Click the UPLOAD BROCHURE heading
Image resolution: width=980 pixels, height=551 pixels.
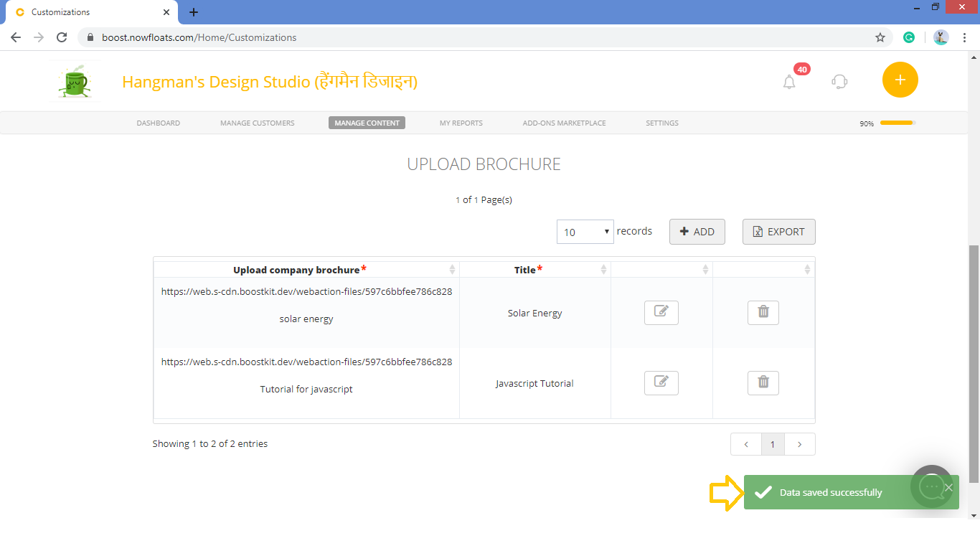484,164
